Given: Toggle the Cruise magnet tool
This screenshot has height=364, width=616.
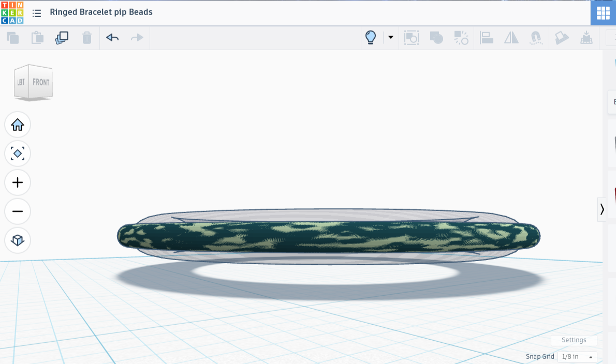Looking at the screenshot, I should [536, 38].
